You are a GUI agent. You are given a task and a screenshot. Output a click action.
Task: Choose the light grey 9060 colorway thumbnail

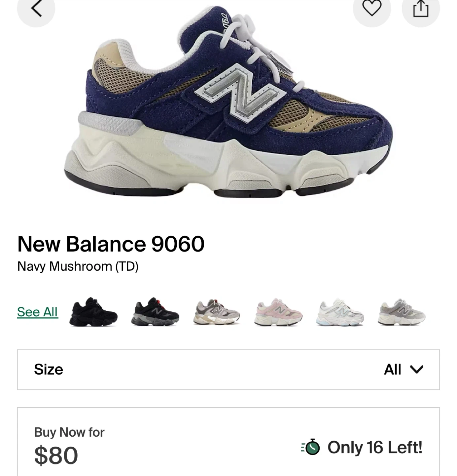(402, 312)
